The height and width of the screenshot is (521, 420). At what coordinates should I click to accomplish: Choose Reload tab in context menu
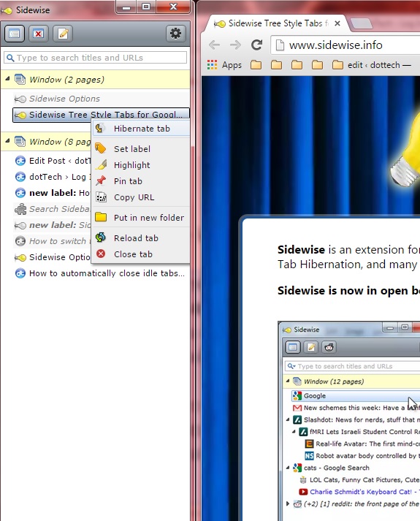pos(141,238)
